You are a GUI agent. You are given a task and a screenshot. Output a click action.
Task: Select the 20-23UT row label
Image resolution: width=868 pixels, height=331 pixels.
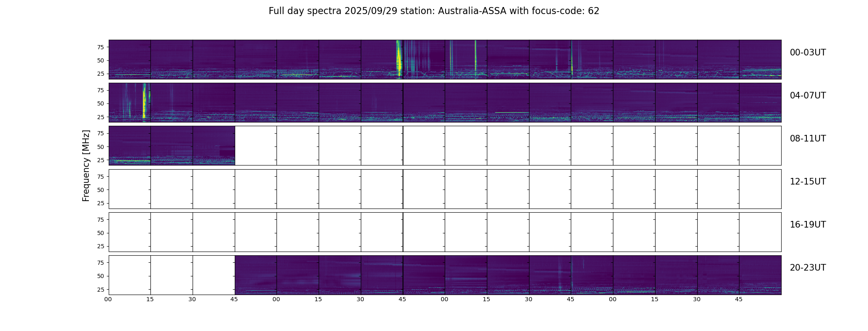point(807,268)
